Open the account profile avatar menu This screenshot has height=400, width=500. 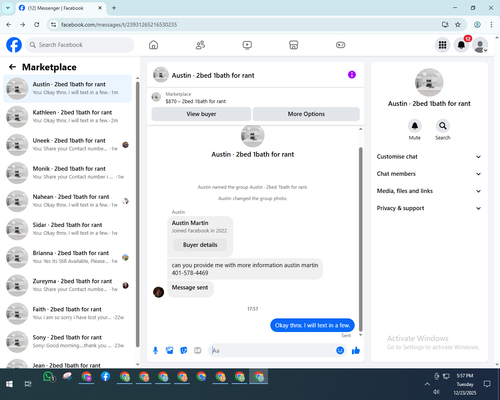coord(480,45)
